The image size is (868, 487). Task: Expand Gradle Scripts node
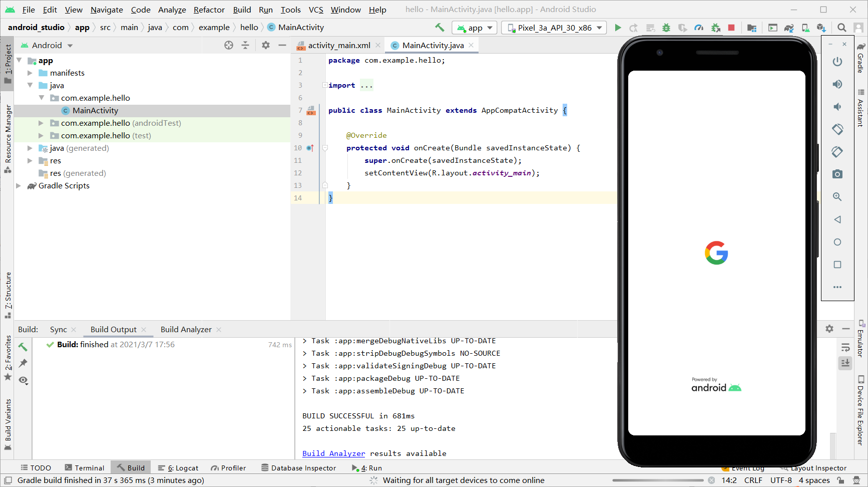pos(19,185)
